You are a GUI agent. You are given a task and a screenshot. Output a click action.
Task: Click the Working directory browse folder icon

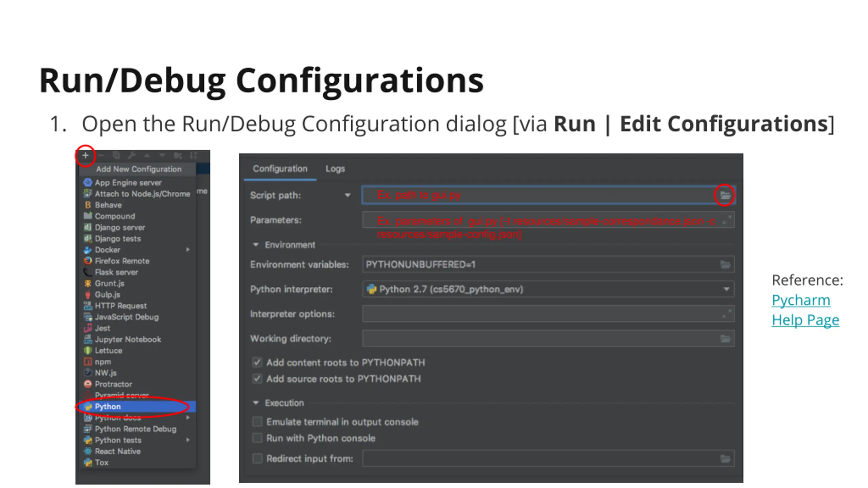[725, 339]
